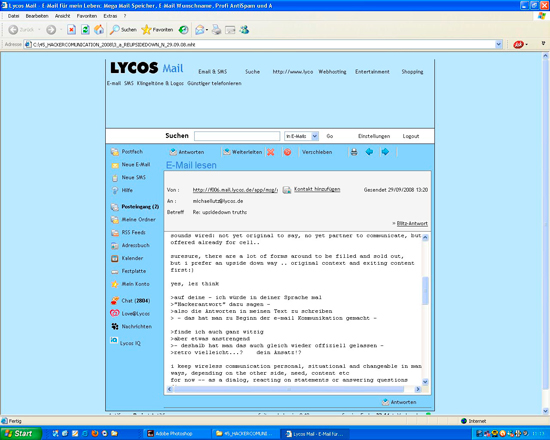Click the Logout link

(x=411, y=136)
